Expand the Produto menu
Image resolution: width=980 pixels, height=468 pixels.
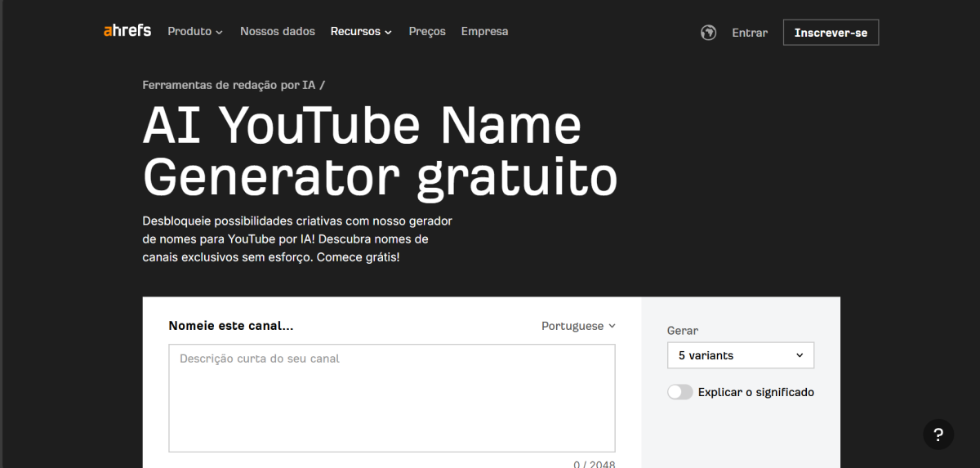click(195, 31)
